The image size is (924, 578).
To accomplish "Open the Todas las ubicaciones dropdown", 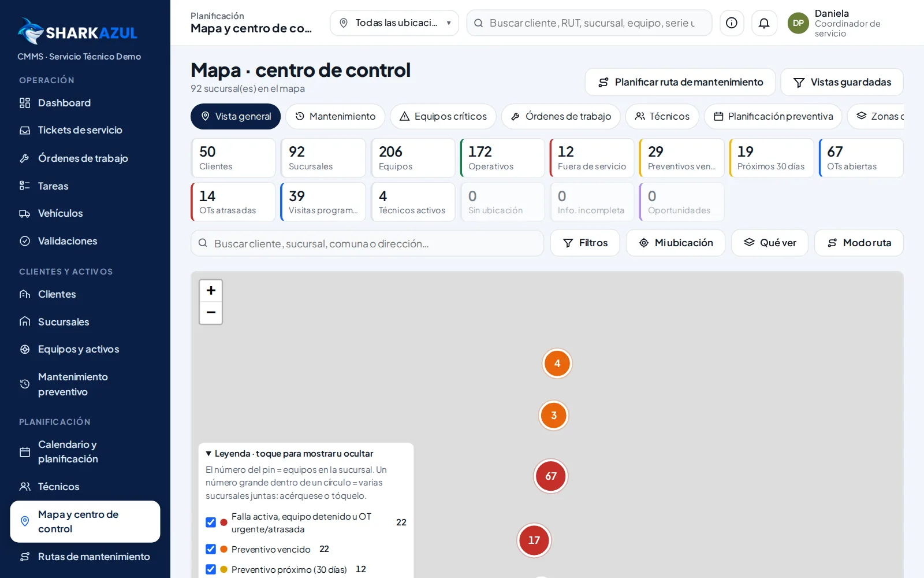I will click(394, 23).
